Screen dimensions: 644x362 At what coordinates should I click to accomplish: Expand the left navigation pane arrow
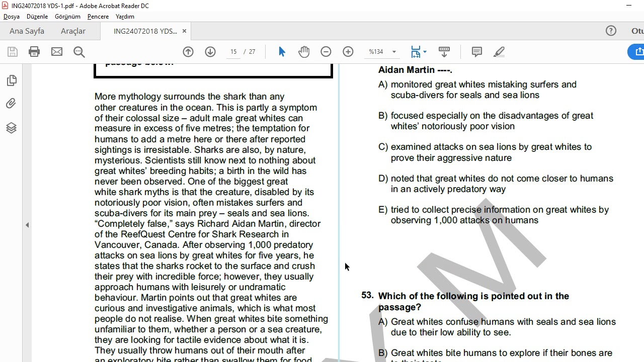27,225
